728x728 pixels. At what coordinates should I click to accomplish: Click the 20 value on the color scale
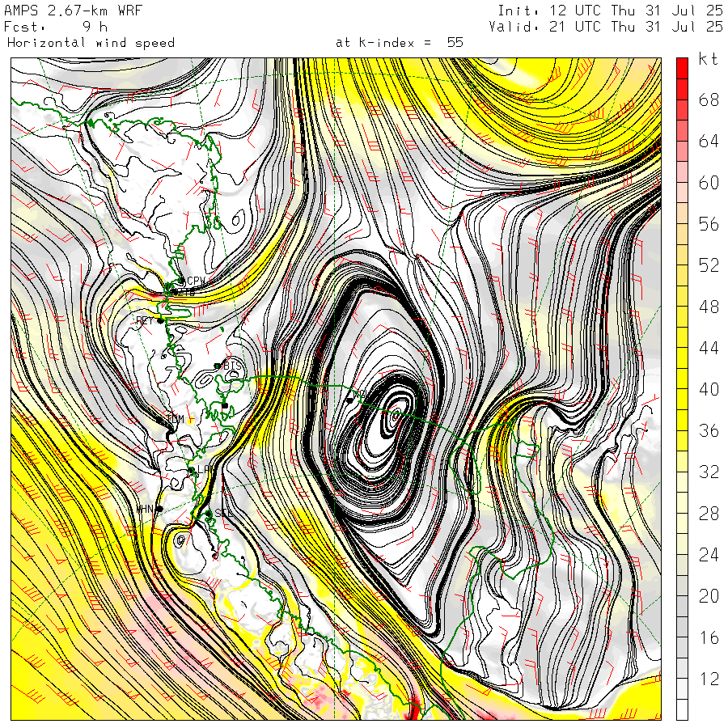point(709,596)
